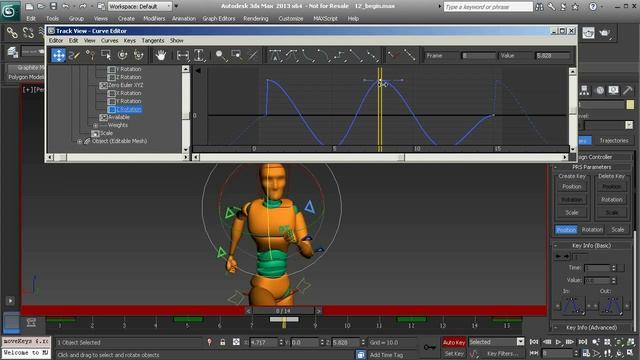The width and height of the screenshot is (640, 360).
Task: Set Tangents to Linear
Action: point(356,55)
